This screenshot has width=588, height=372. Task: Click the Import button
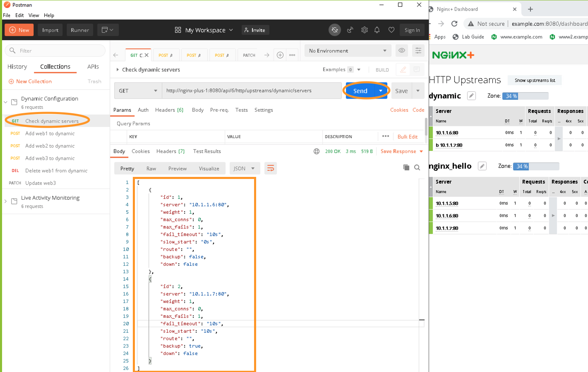point(50,30)
